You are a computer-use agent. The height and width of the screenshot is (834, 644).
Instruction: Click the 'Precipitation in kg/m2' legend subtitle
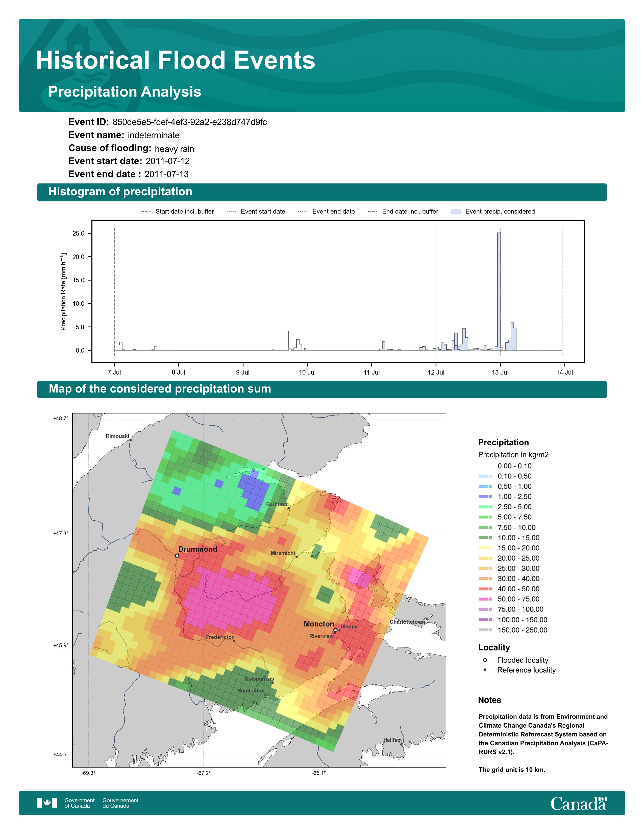(x=513, y=455)
